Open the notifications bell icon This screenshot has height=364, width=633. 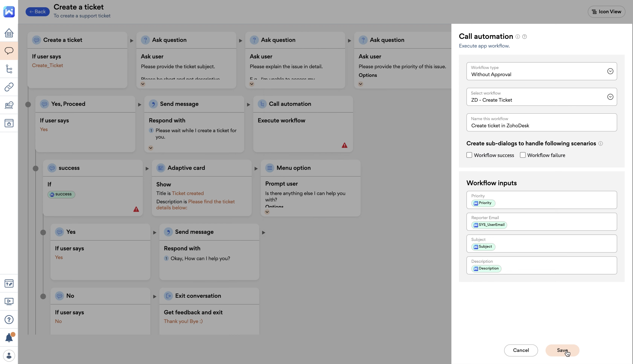(9, 337)
